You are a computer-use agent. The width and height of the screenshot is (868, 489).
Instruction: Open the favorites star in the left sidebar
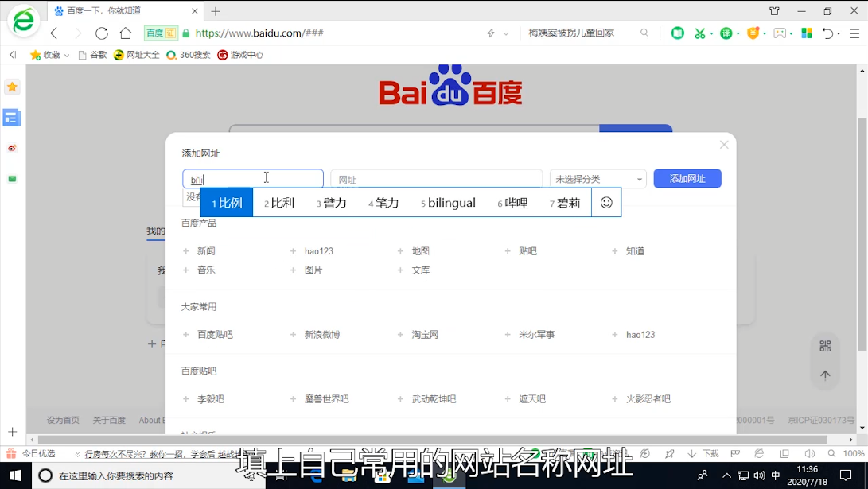12,87
